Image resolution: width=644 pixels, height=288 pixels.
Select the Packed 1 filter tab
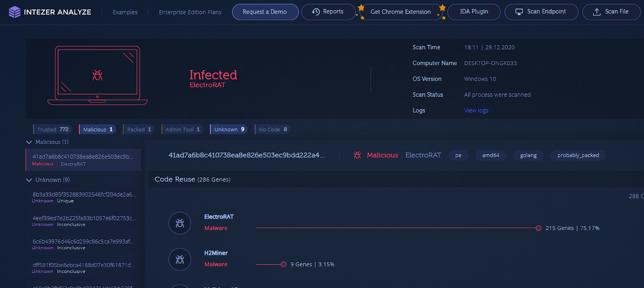click(x=139, y=130)
